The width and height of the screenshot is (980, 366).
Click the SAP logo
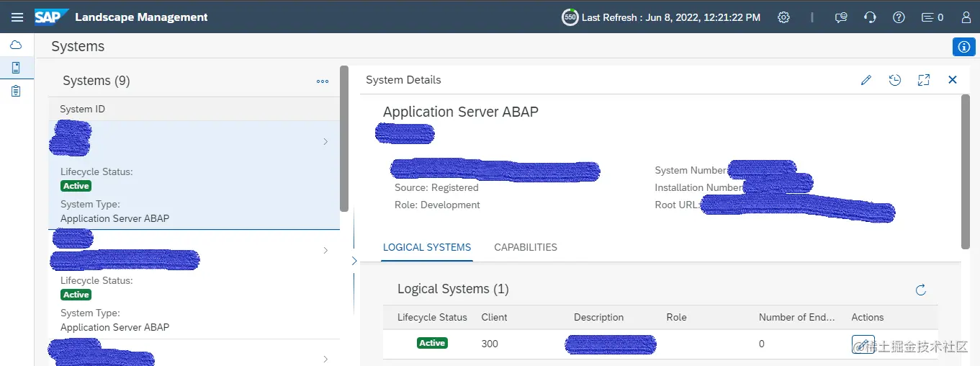(x=51, y=17)
